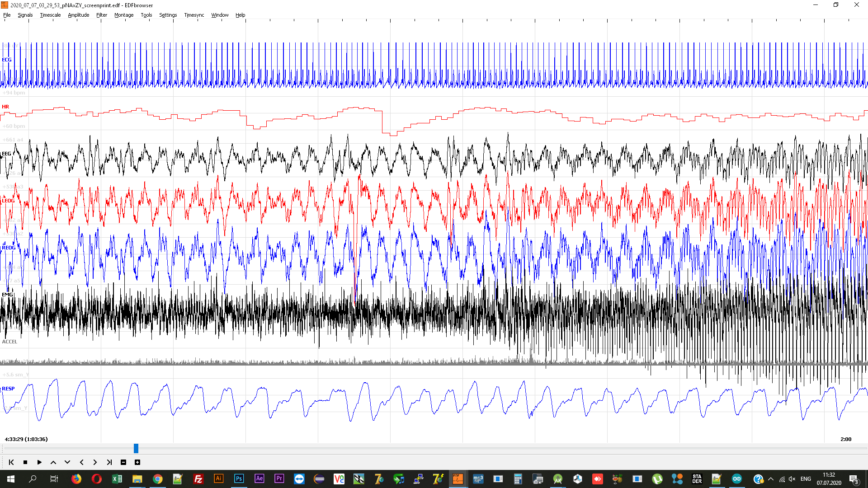The width and height of the screenshot is (868, 488).
Task: Open Windows search in the taskbar
Action: coord(33,479)
